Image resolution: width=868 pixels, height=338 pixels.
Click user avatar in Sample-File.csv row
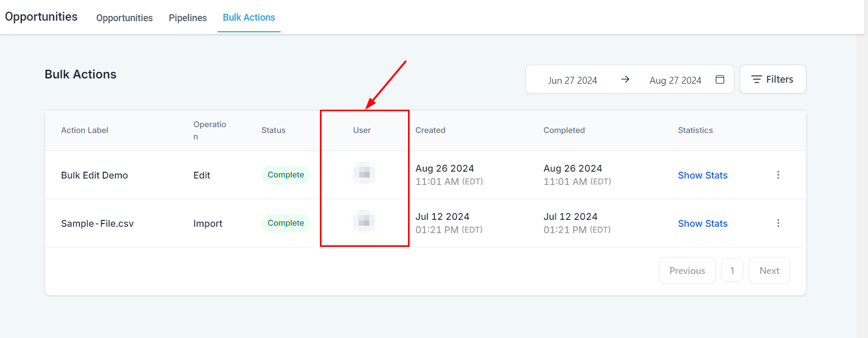[x=364, y=221]
